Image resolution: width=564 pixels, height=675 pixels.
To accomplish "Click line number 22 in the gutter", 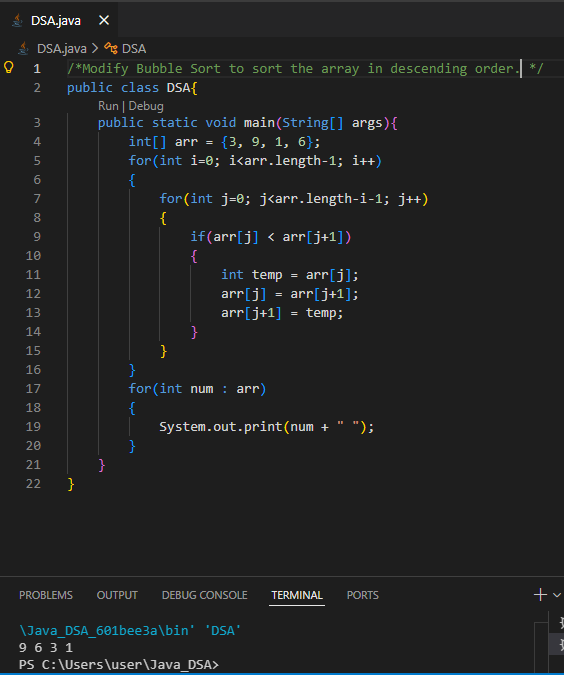I will coord(33,483).
